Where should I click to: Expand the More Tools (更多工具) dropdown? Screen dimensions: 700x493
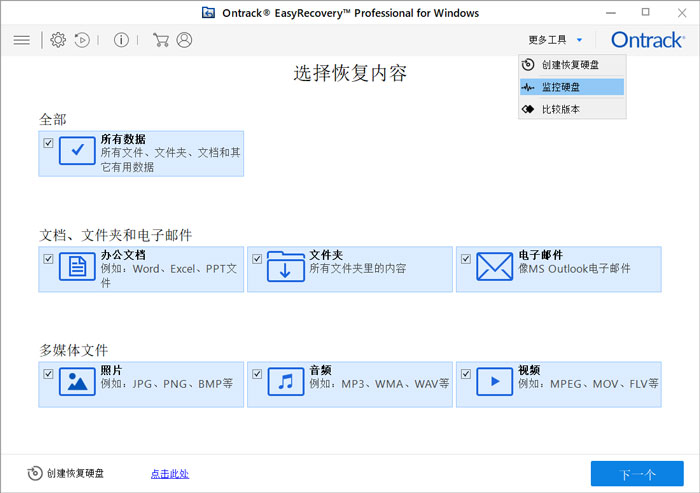pos(555,40)
